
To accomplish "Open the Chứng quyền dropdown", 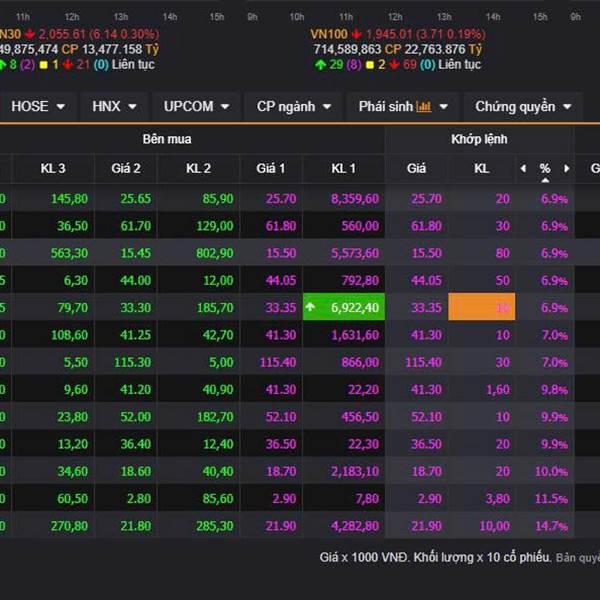I will coord(523,106).
